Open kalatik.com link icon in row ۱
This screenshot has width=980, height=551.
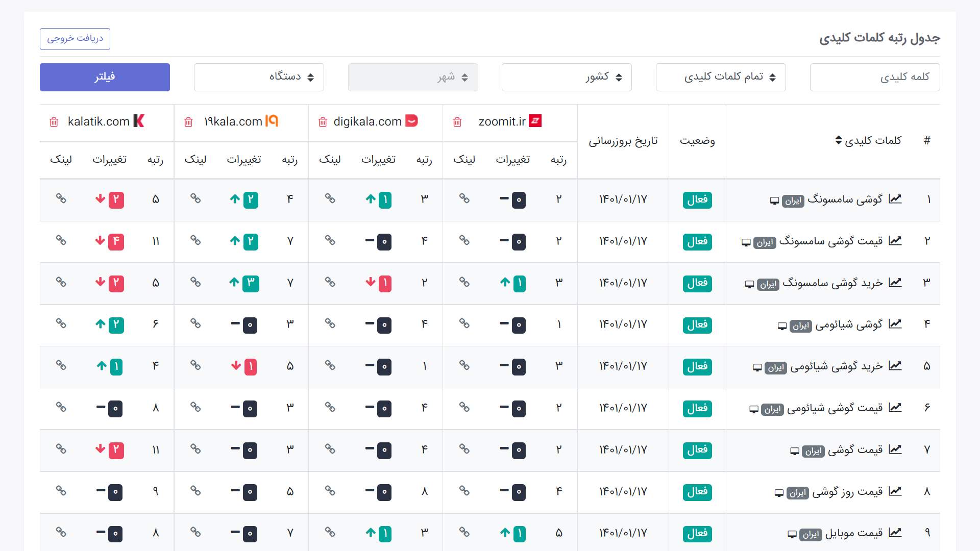pyautogui.click(x=61, y=198)
